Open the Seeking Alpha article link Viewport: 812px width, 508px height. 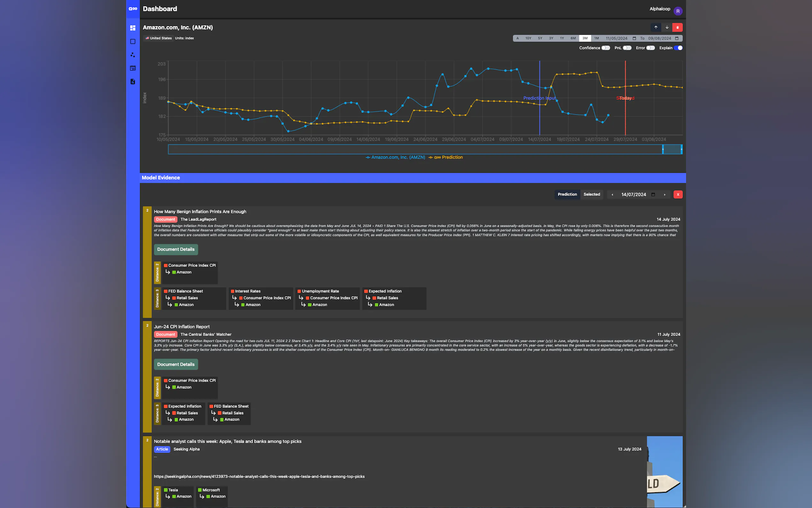(x=259, y=476)
